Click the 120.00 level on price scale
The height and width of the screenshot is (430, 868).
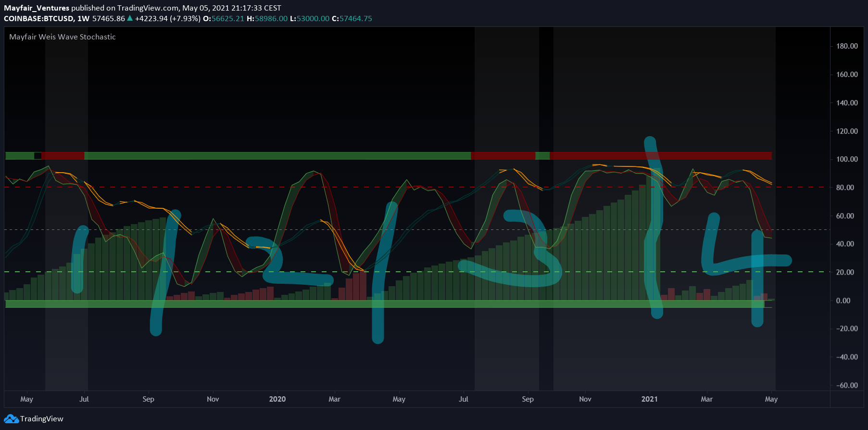[x=847, y=131]
